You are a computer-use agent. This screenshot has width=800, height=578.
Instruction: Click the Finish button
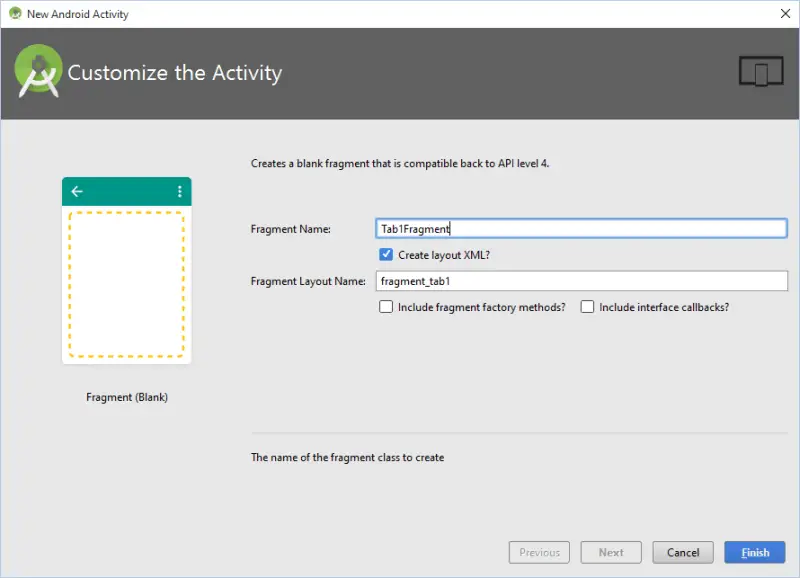coord(754,552)
